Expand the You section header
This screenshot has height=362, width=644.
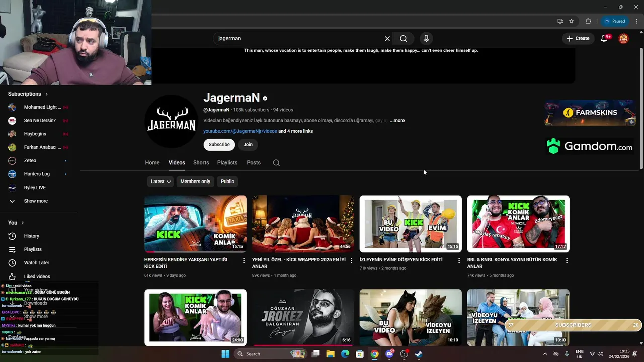tap(16, 223)
